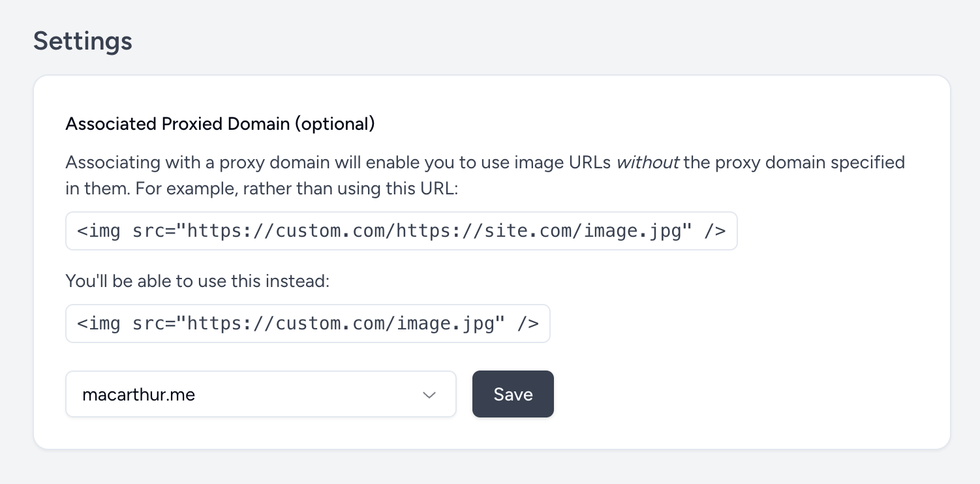
Task: Click the Associated Proxied Domain label
Action: (178, 124)
